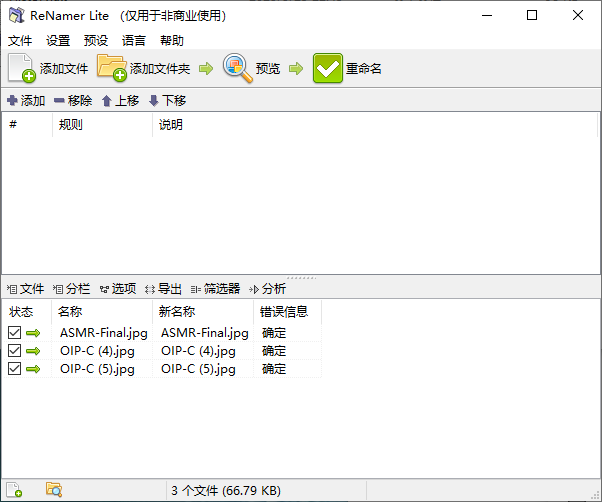Open the 选项 options dropdown

point(118,289)
